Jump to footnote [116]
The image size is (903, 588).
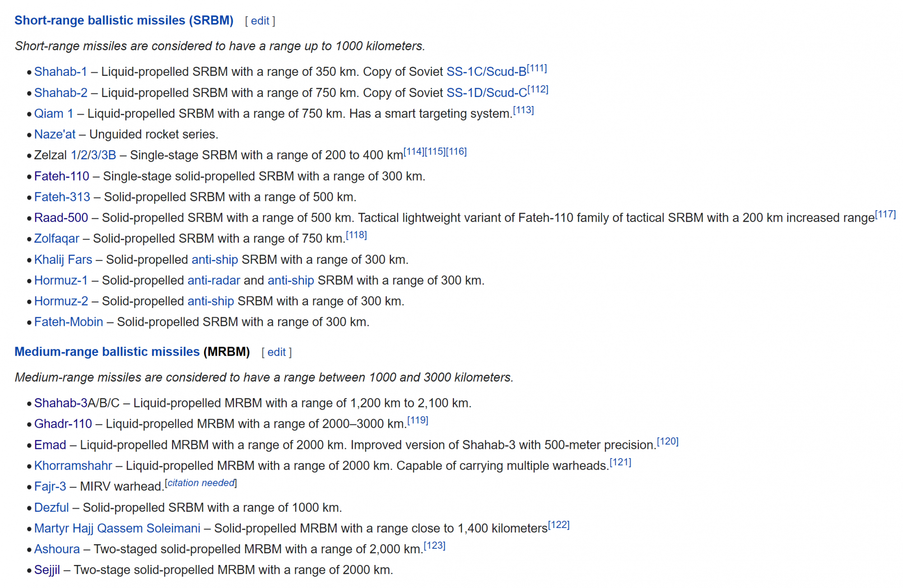coord(456,152)
